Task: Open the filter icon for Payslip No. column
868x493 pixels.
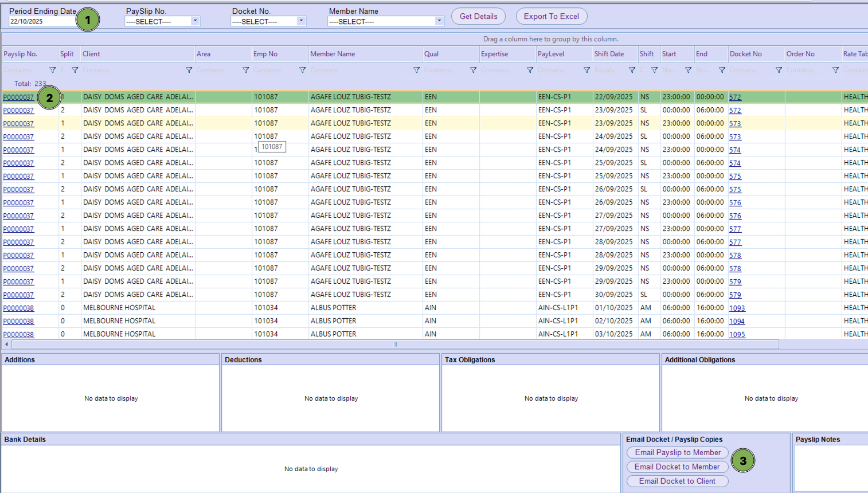Action: point(52,70)
